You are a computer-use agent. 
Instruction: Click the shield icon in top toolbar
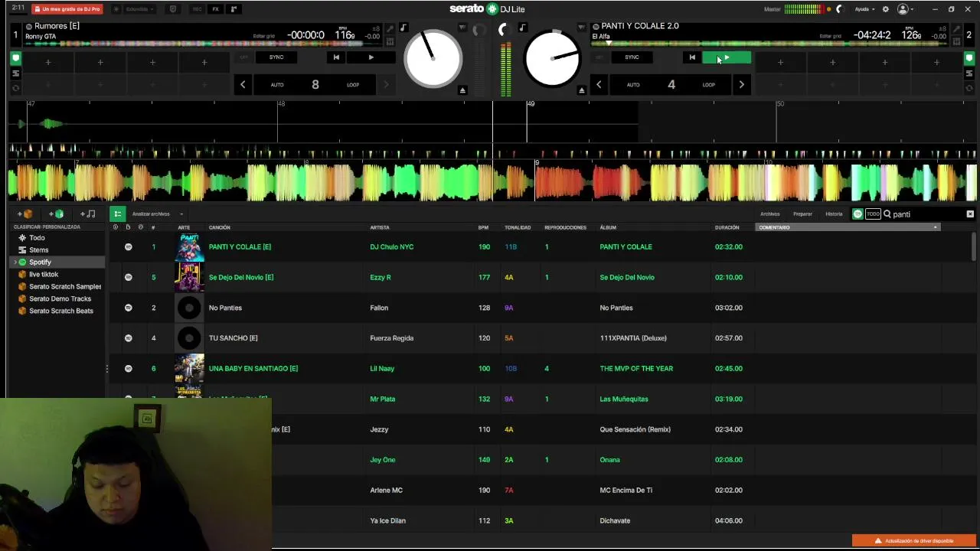coord(172,9)
